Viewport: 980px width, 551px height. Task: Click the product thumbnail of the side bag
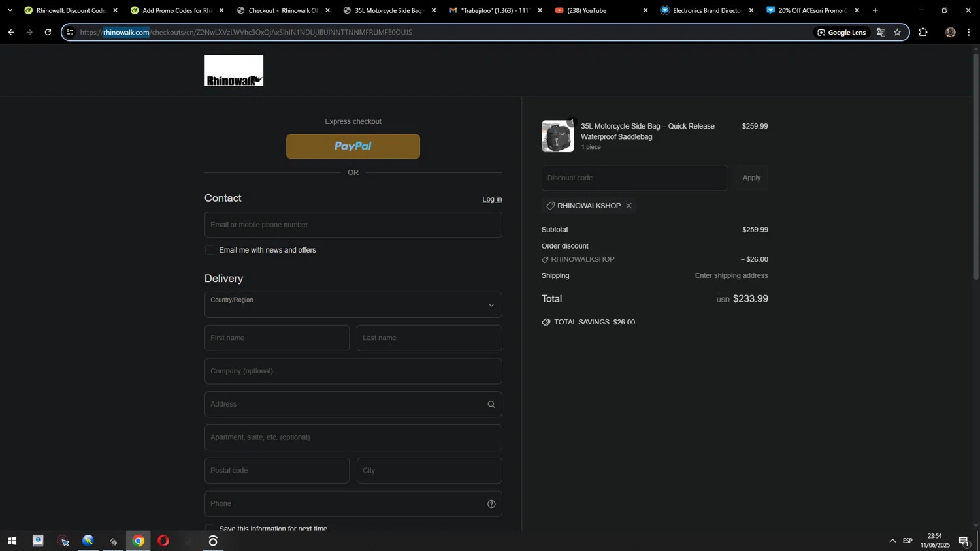pyautogui.click(x=557, y=136)
